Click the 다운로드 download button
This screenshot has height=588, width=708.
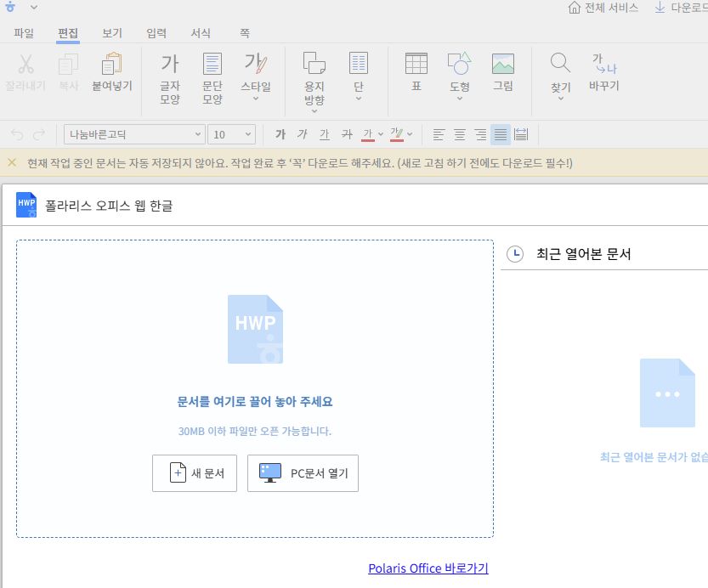(x=681, y=7)
